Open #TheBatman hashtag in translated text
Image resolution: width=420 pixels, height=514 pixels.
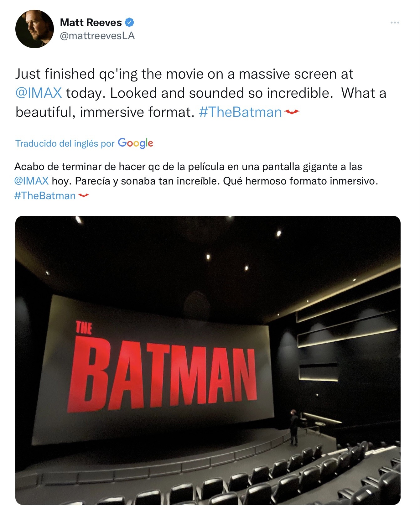click(45, 196)
